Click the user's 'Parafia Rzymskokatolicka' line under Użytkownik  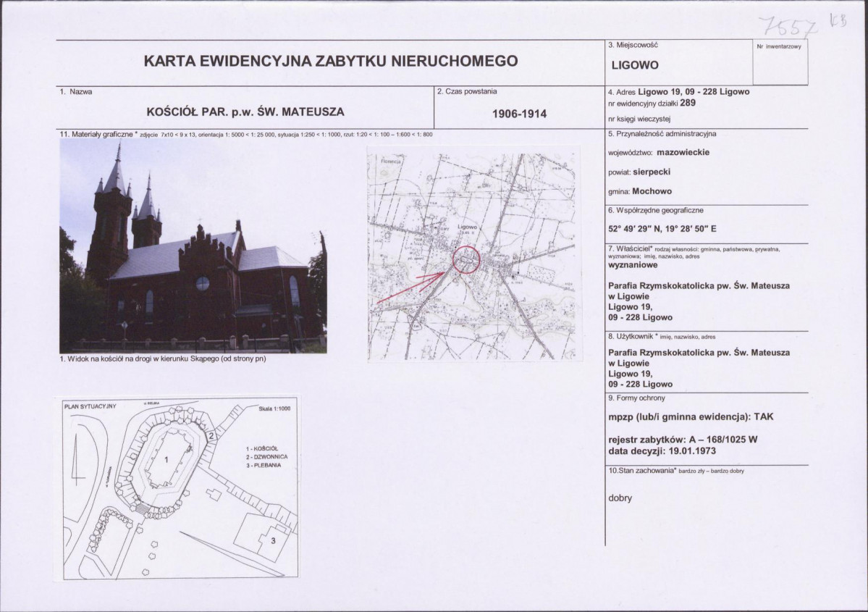coord(699,353)
